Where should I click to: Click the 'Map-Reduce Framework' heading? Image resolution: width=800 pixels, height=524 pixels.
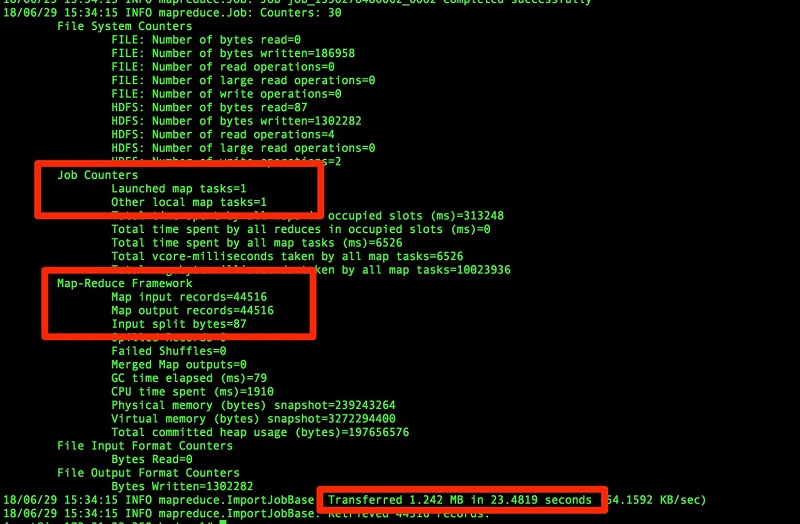coord(124,283)
